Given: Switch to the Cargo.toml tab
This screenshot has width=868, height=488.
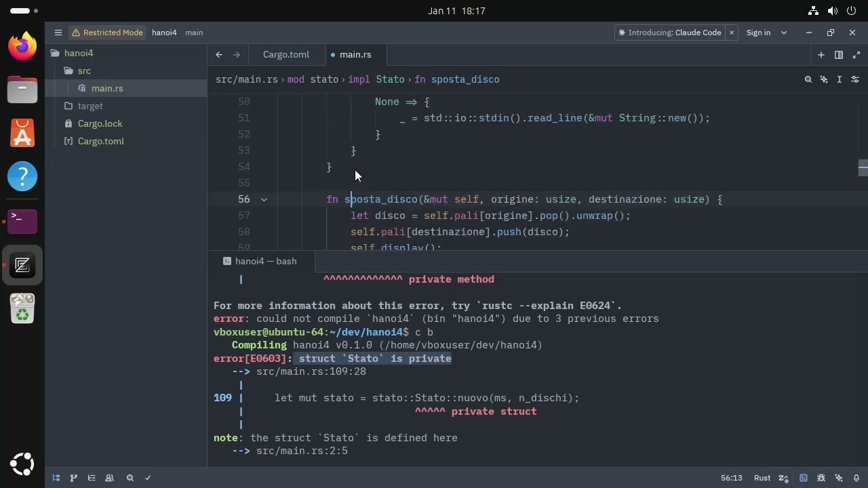Looking at the screenshot, I should 285,55.
